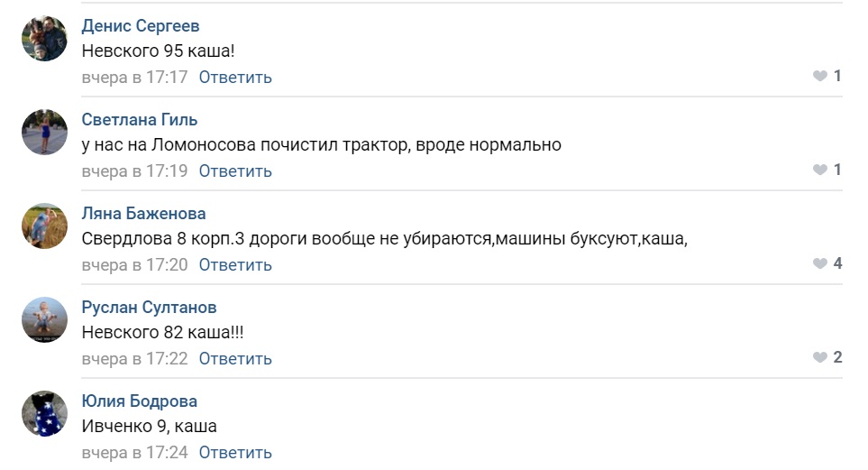Like Руслан Султанов's comment heart icon
This screenshot has width=868, height=470.
820,357
